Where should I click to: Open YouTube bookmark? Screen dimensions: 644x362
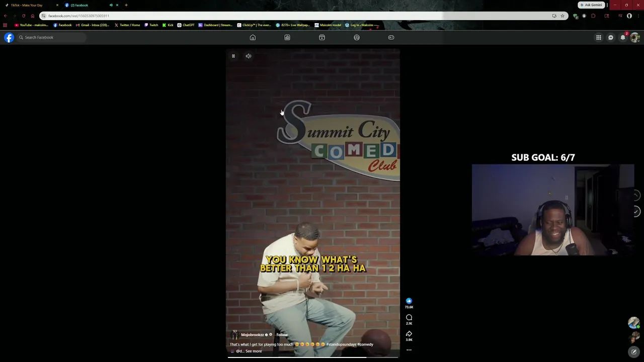point(31,25)
